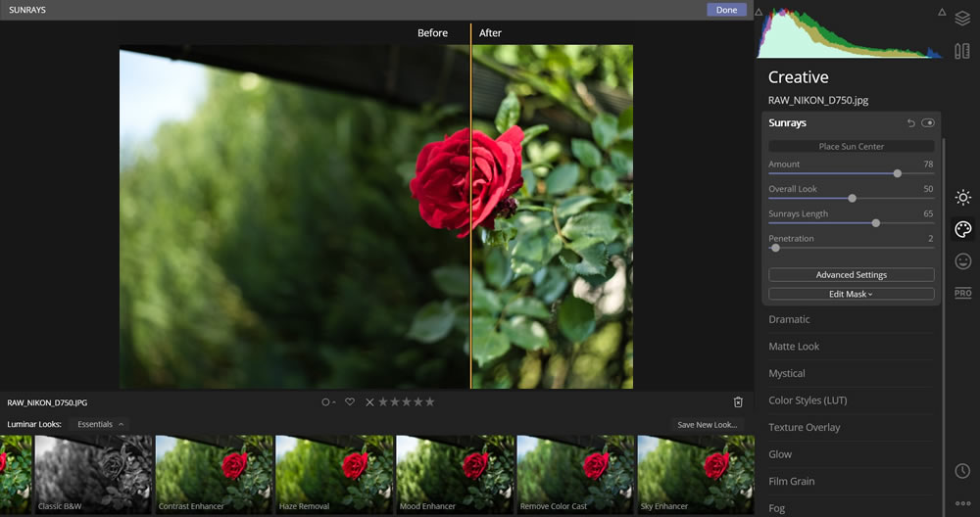Reset the Sunrays filter with undo arrow

[910, 123]
